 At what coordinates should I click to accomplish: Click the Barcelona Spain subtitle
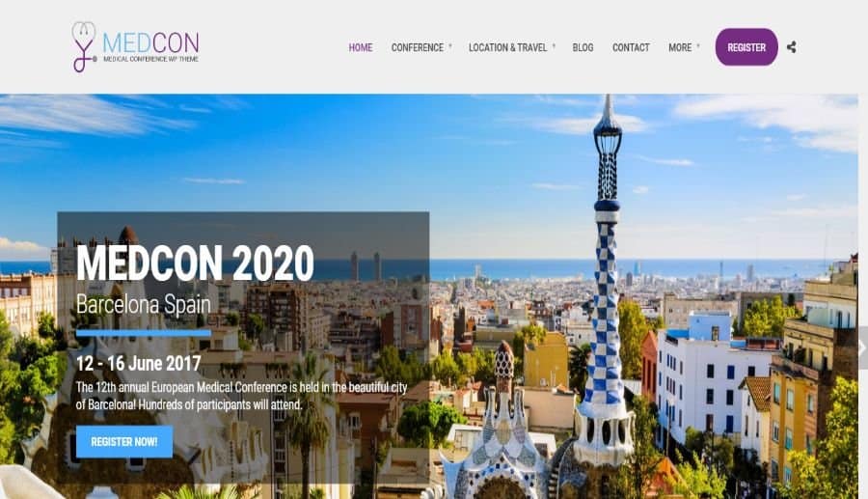pyautogui.click(x=144, y=304)
